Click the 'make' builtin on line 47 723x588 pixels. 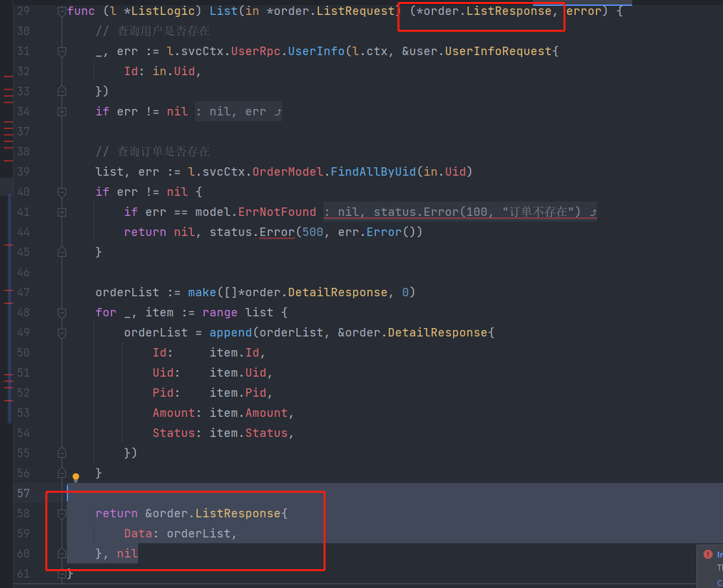click(x=202, y=292)
